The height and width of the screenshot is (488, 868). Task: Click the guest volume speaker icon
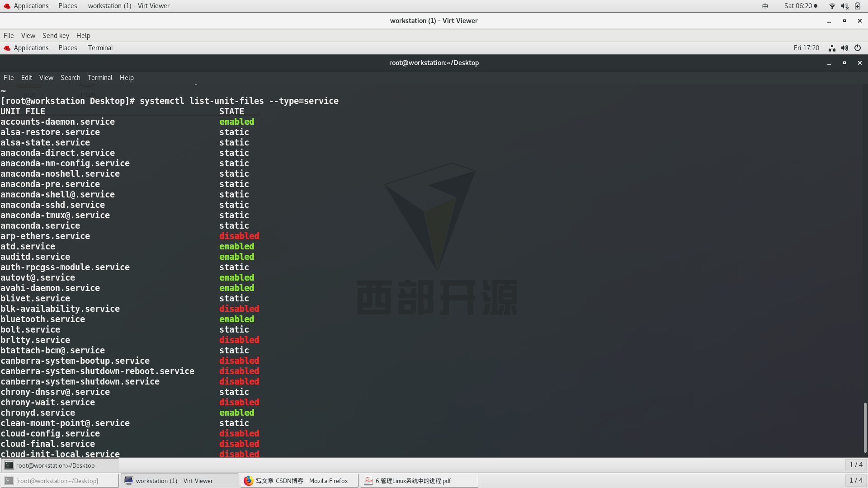(844, 48)
